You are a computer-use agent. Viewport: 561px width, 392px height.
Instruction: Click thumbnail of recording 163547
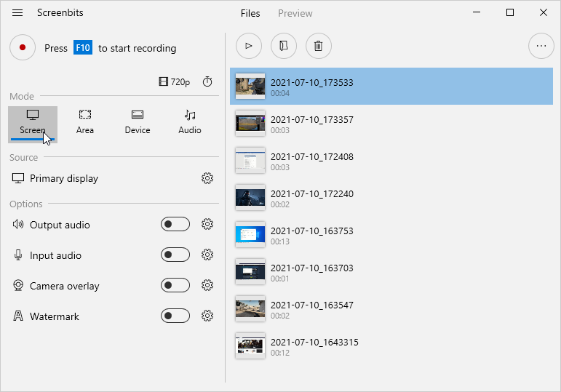pyautogui.click(x=250, y=309)
